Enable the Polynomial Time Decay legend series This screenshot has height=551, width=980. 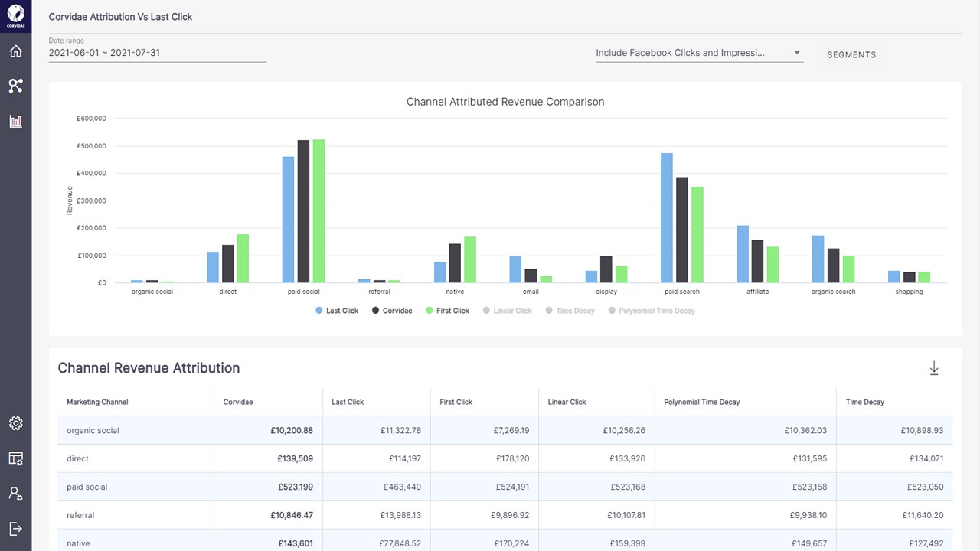coord(652,311)
